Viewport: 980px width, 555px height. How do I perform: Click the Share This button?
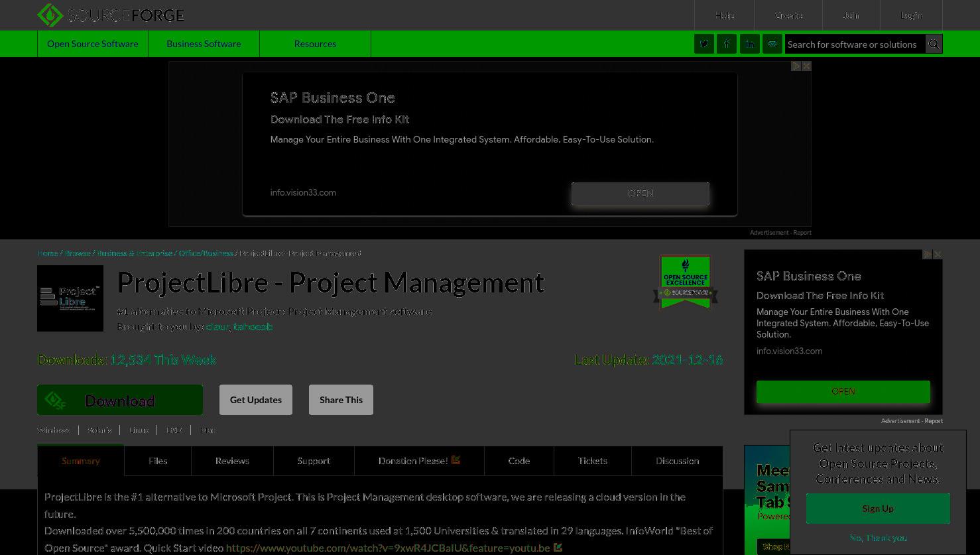pyautogui.click(x=341, y=400)
